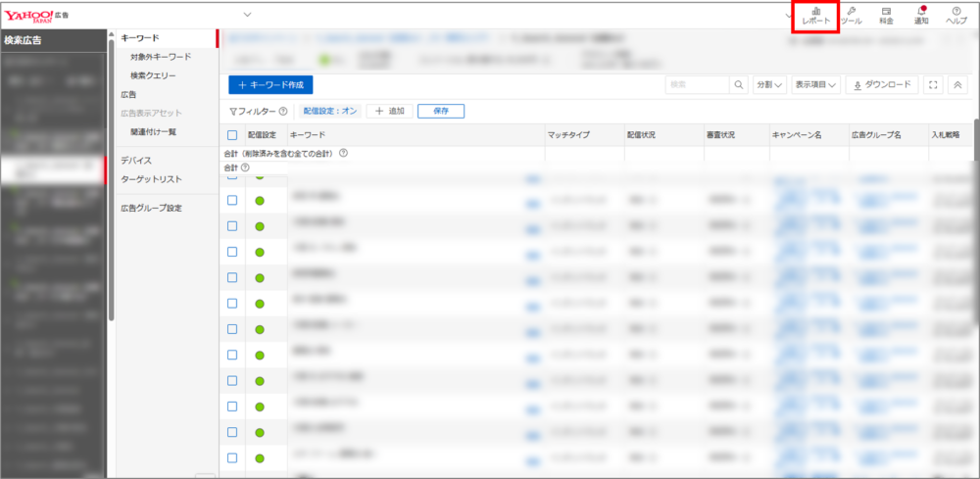980x479 pixels.
Task: Select ターゲットリスト in the side menu
Action: 151,179
